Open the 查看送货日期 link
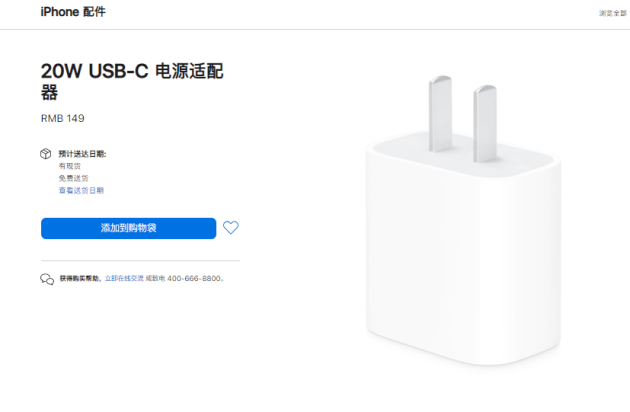The width and height of the screenshot is (630, 412). coord(81,190)
